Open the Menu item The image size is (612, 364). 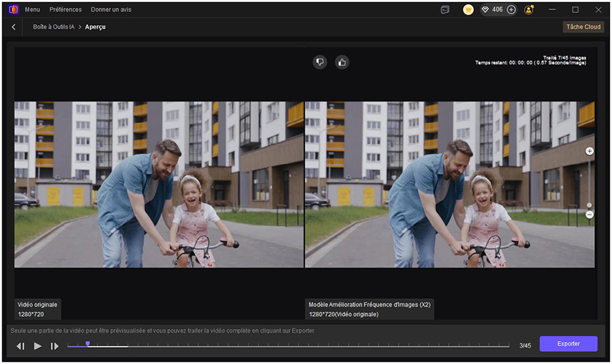(32, 10)
